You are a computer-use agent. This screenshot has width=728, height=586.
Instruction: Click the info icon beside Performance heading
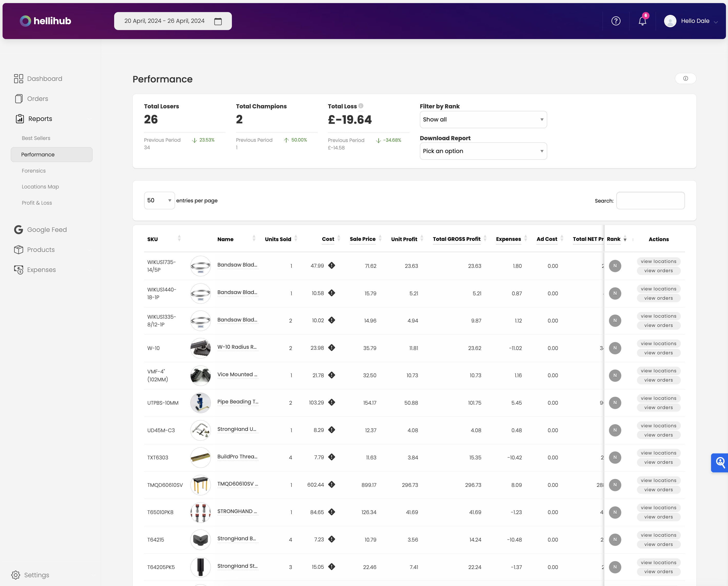[685, 78]
